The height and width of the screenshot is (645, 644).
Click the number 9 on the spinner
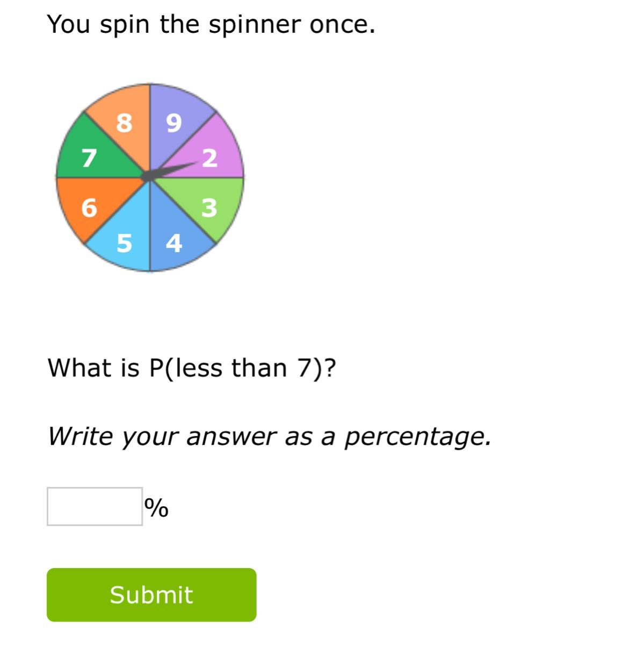coord(174,124)
